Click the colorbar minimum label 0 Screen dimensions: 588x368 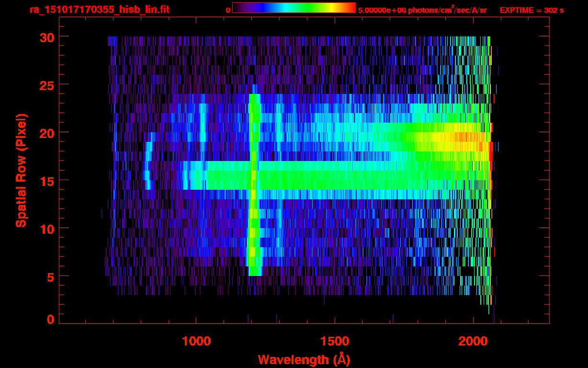[228, 10]
